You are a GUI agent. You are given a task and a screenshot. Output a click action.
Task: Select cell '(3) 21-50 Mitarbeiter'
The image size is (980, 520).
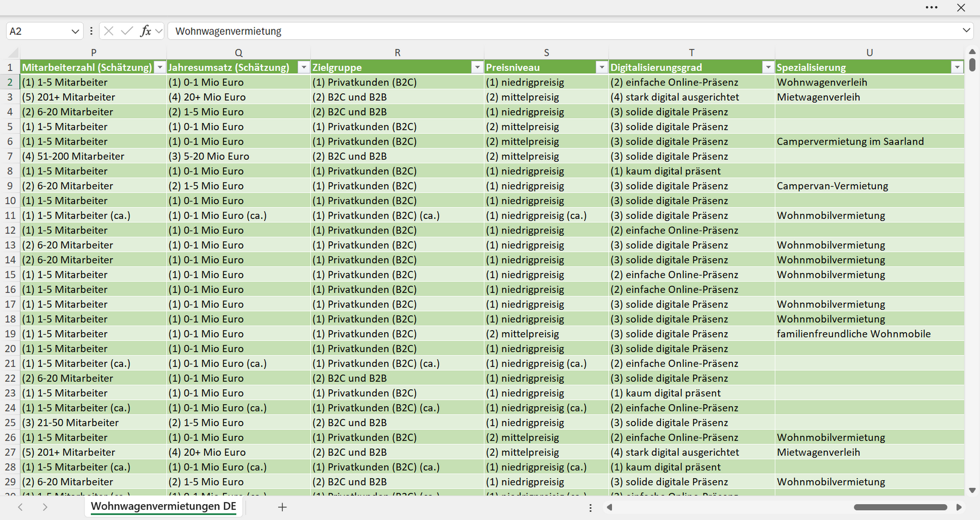tap(94, 423)
